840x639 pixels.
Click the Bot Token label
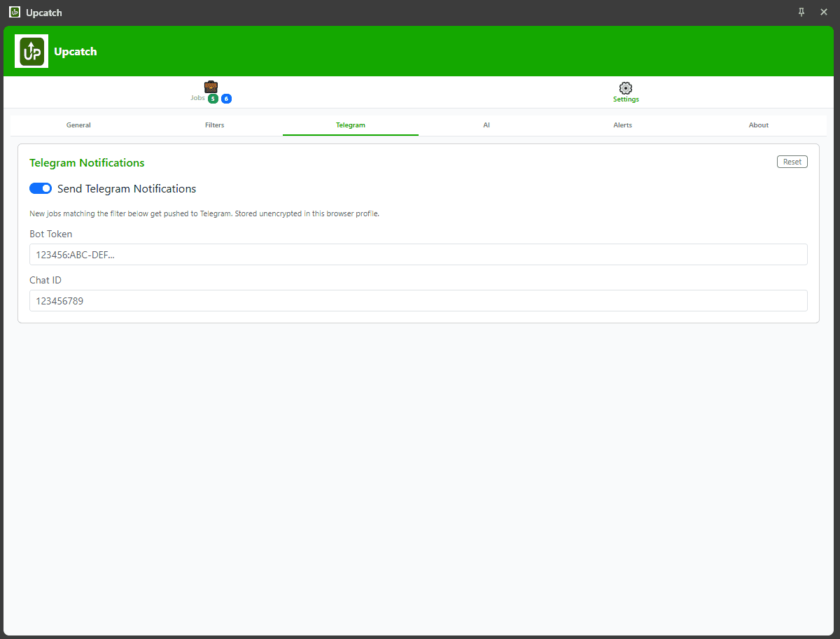coord(50,234)
